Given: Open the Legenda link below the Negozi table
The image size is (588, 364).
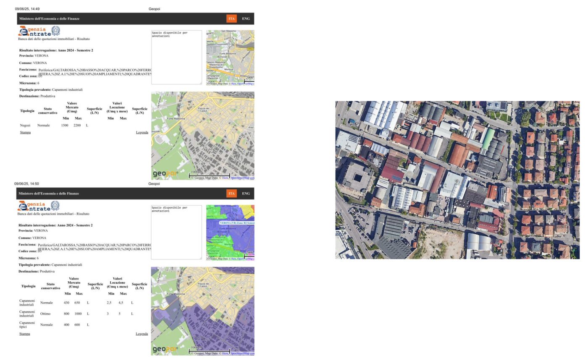Looking at the screenshot, I should coord(142,132).
